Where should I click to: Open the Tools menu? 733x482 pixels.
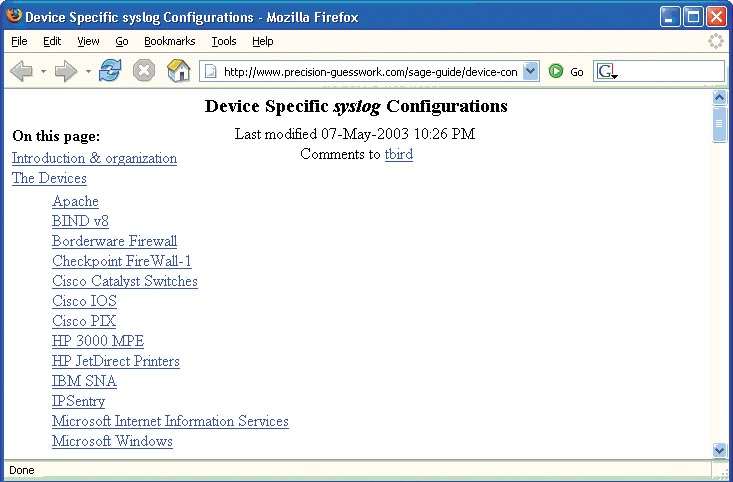pos(224,41)
